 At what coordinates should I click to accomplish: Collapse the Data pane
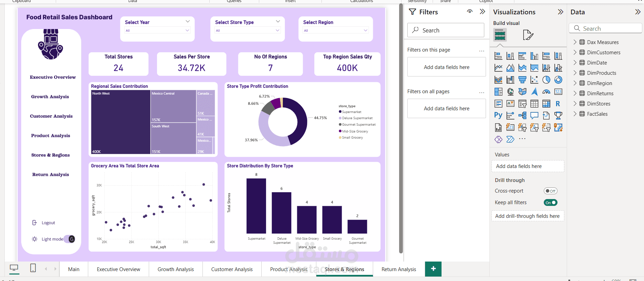point(638,12)
